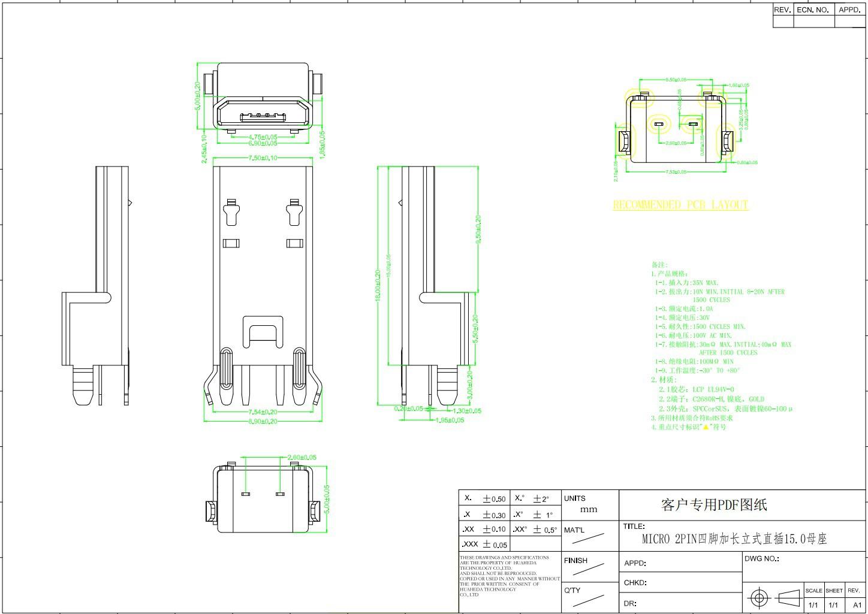Click the ECN. NO. column header
This screenshot has width=868, height=614.
coord(812,10)
